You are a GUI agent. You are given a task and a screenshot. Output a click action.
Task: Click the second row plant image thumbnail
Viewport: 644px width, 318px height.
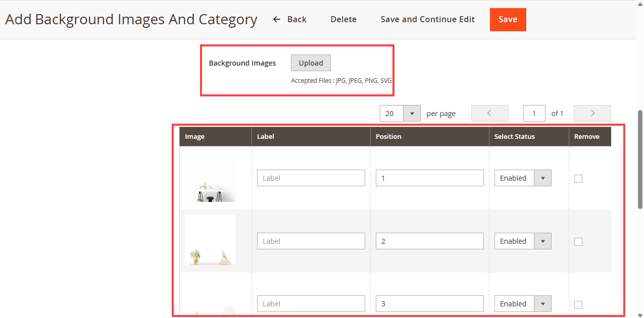(x=210, y=240)
